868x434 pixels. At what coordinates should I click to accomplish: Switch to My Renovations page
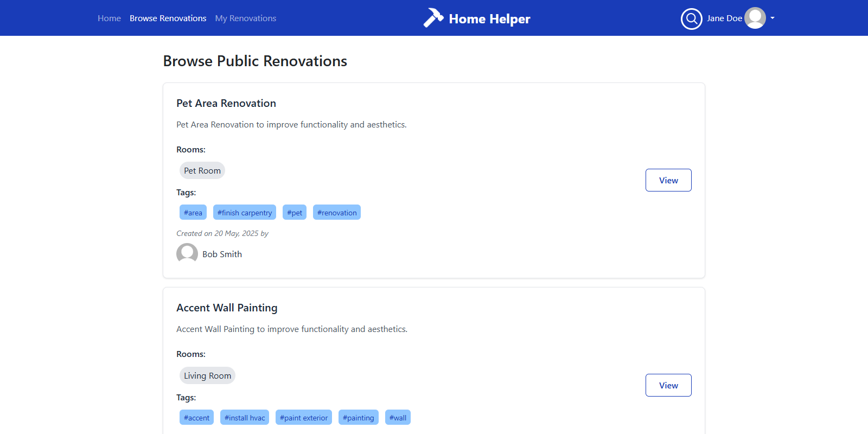(245, 18)
